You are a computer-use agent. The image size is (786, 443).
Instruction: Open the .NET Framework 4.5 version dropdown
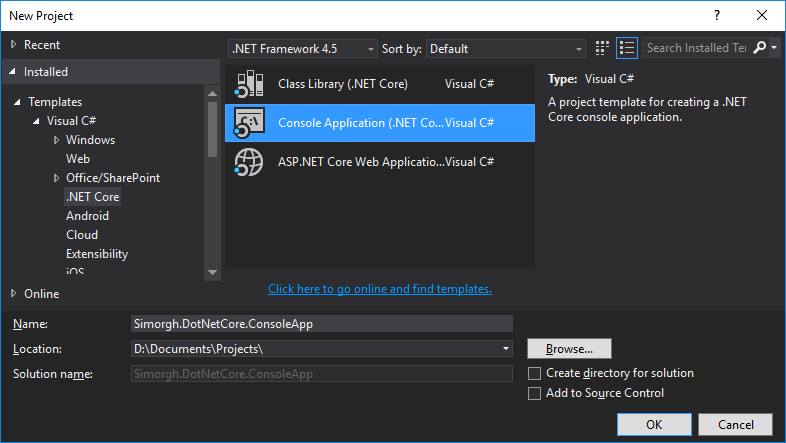[303, 49]
